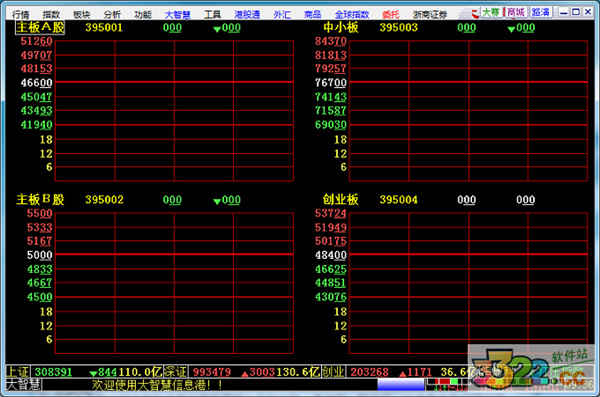The image size is (600, 397).
Task: Click the 创业 index label in status bar
Action: coord(334,372)
